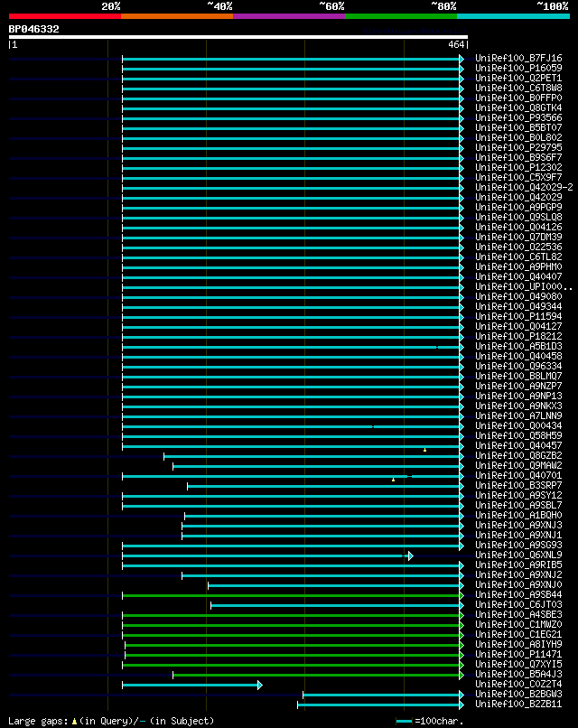Select the UniRef100_A9RIB5 label
Screen dimensions: 578x728
[x=518, y=565]
